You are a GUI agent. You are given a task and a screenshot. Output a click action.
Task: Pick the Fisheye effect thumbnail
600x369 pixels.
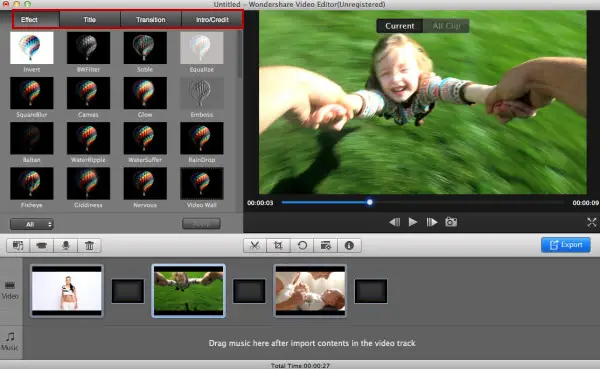click(x=32, y=183)
